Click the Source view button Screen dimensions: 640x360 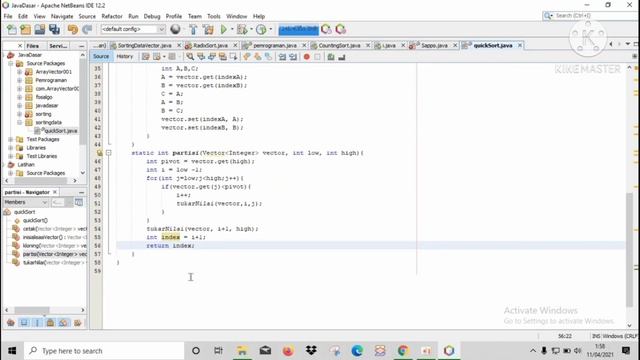point(101,56)
